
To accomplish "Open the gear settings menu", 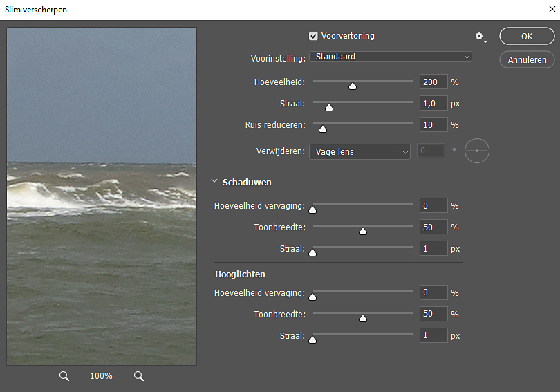I will (480, 36).
